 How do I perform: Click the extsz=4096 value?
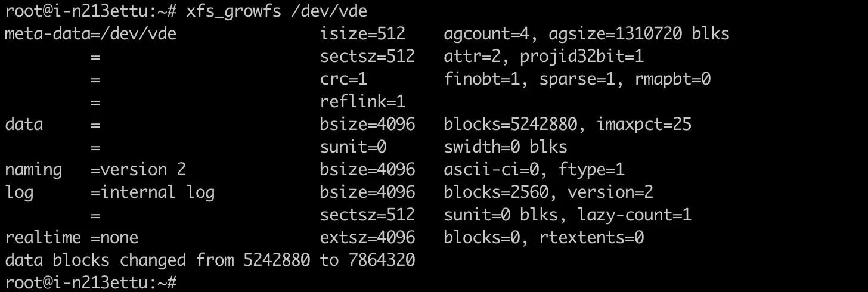(x=367, y=238)
